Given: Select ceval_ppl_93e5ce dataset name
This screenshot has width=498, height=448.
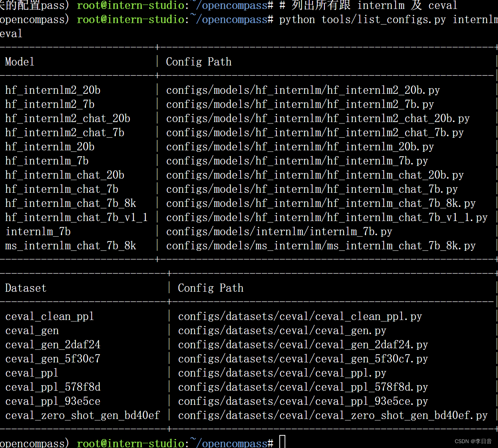Looking at the screenshot, I should (x=53, y=401).
